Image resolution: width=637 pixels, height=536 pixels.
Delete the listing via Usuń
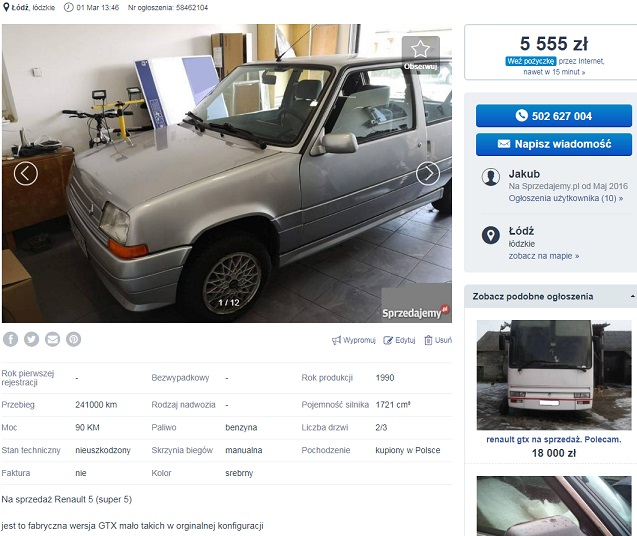coord(438,340)
